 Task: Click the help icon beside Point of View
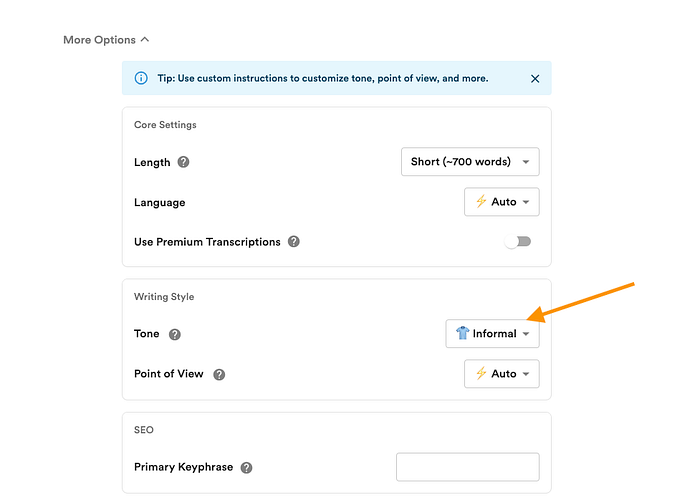[x=219, y=374]
